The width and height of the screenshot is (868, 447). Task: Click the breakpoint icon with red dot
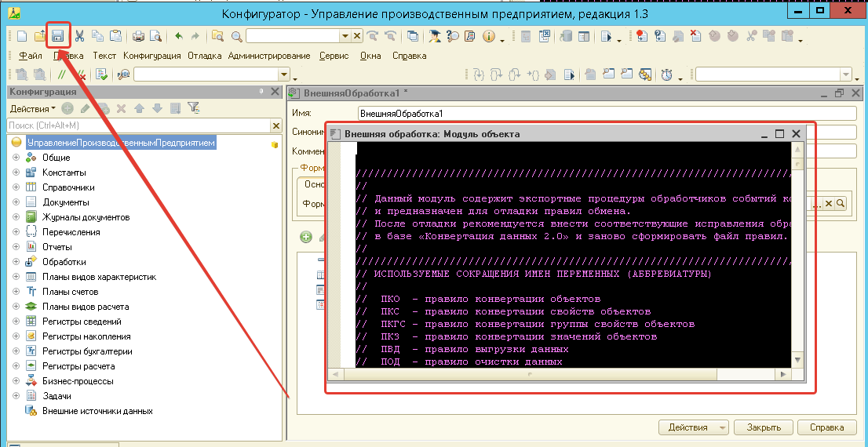641,36
